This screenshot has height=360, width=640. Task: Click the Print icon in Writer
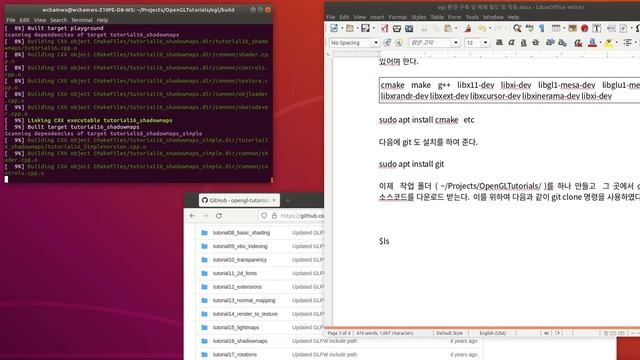pos(397,28)
